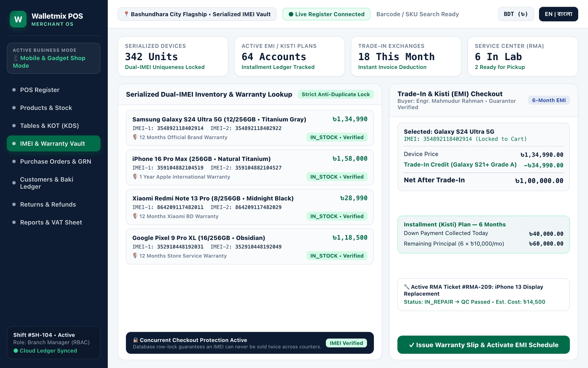The width and height of the screenshot is (588, 368).
Task: Open the 6-Month EMI plan selector
Action: click(549, 100)
